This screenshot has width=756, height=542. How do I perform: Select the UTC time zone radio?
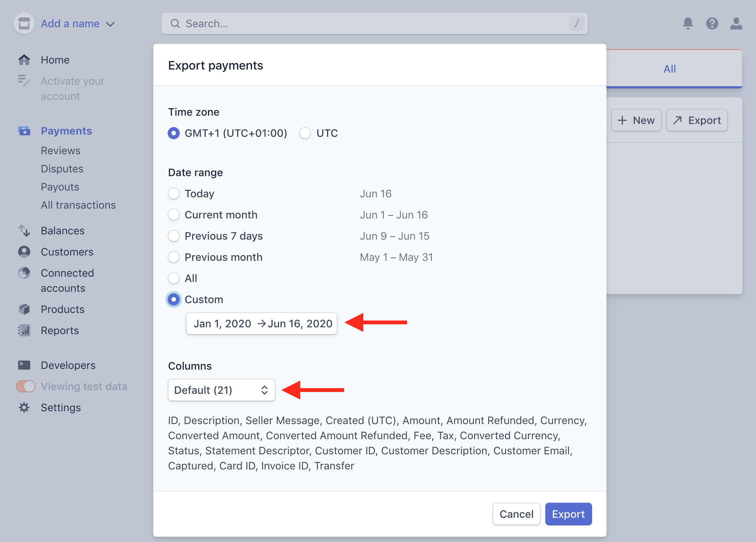[305, 133]
